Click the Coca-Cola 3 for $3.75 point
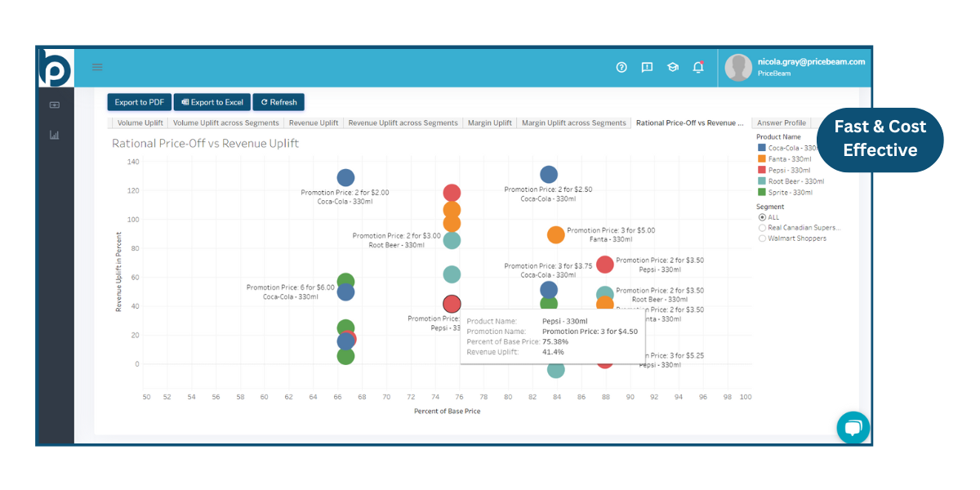The image size is (980, 490). point(549,289)
